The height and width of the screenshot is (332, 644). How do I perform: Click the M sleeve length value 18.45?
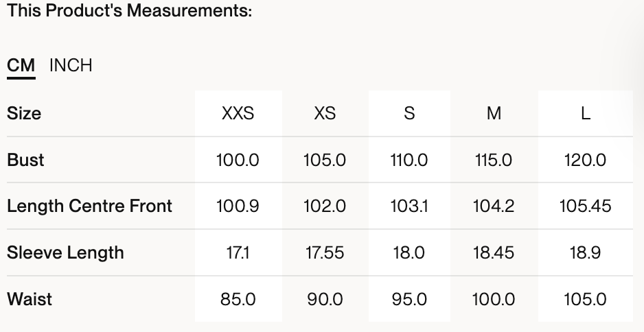point(494,252)
